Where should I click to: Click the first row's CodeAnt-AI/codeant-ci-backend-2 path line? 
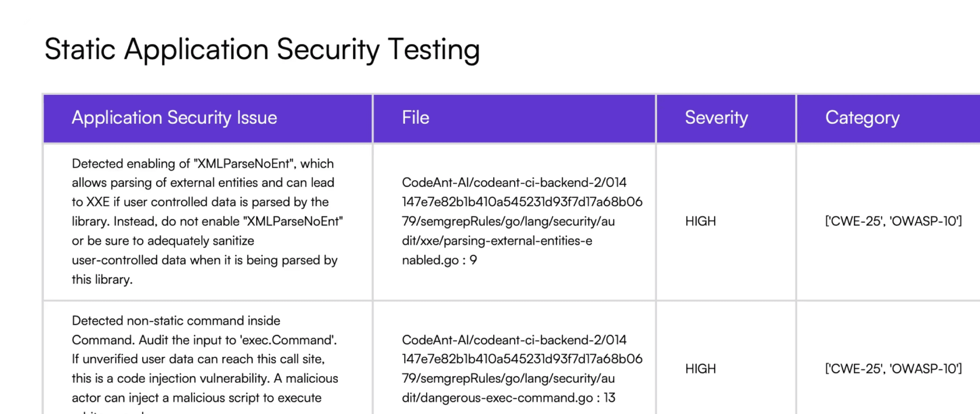514,182
